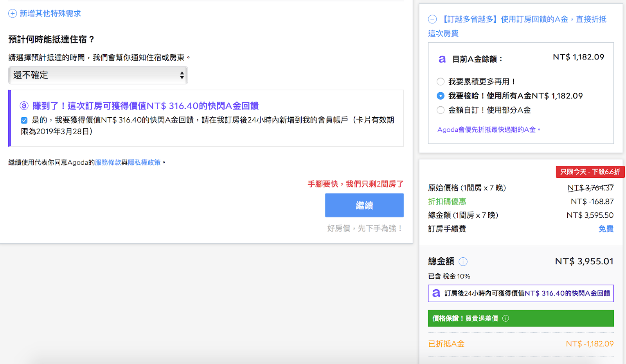626x364 pixels.
Task: Select 金額自訂 partial A金 option
Action: (441, 110)
